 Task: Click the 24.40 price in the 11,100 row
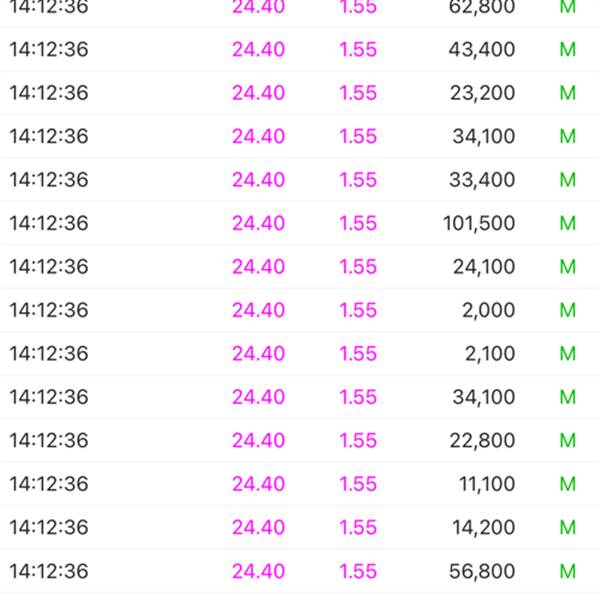click(258, 484)
